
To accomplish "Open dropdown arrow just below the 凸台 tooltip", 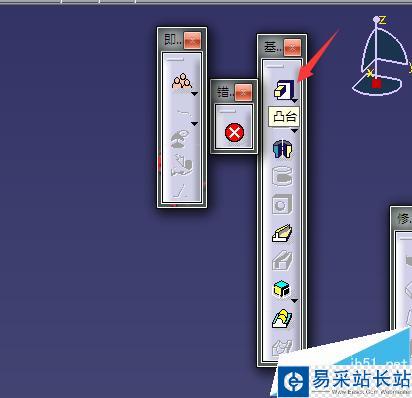I will 294,131.
